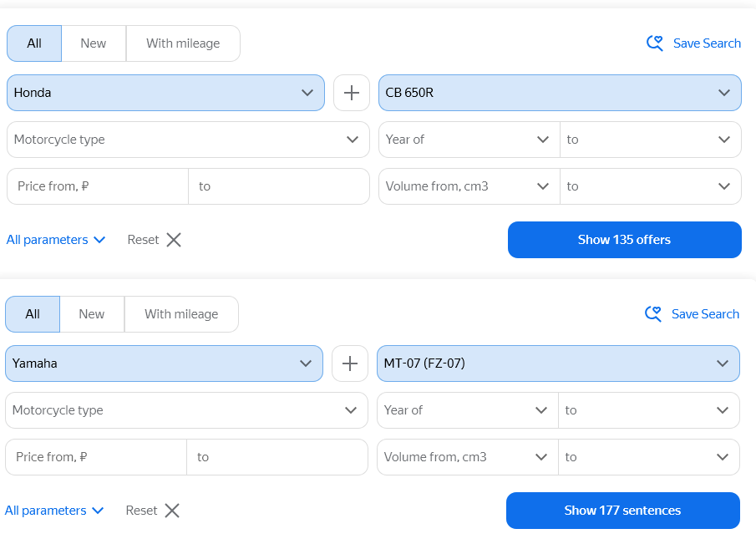Select the New tab in Yamaha search

[92, 314]
